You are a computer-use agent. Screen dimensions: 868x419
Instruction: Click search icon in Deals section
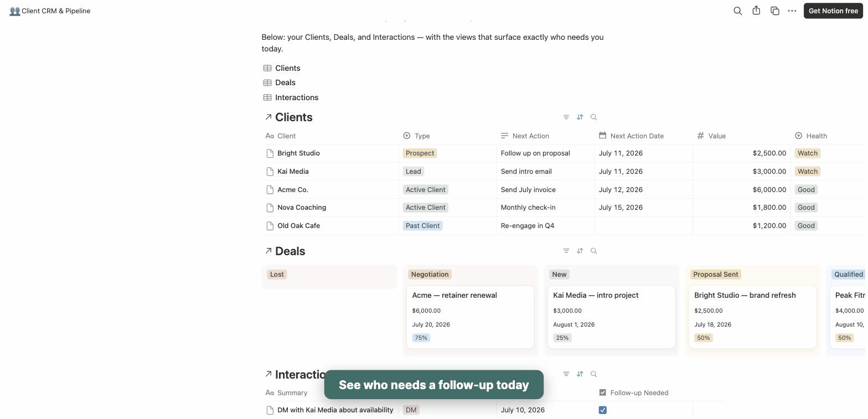[593, 251]
